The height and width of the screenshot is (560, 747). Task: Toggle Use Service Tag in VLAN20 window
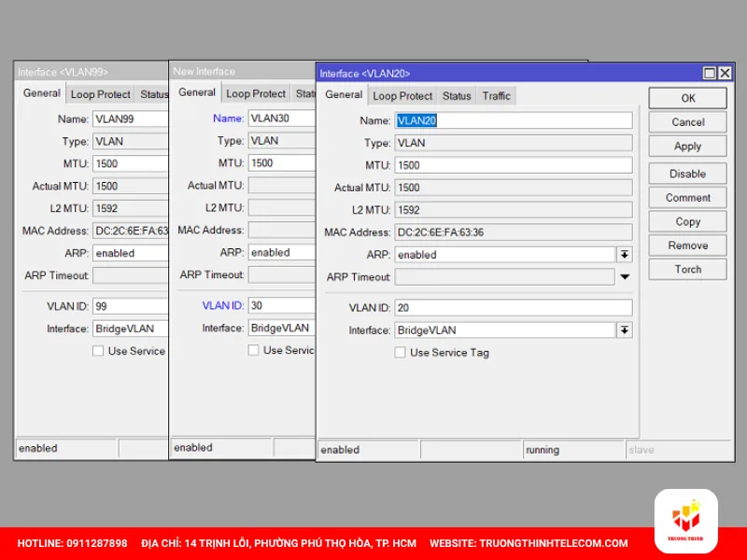click(401, 353)
